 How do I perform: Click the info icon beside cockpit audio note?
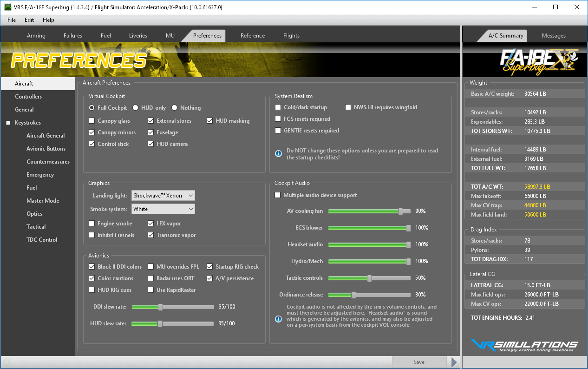pyautogui.click(x=279, y=319)
